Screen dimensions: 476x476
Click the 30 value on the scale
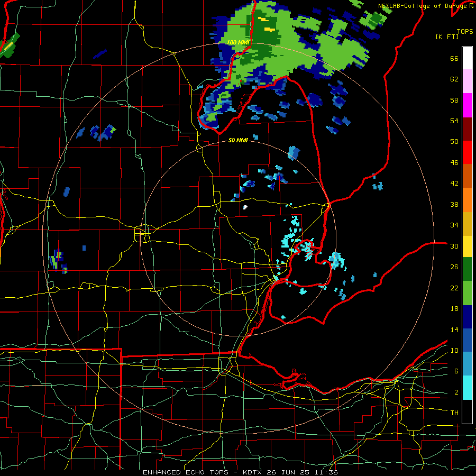tap(454, 246)
